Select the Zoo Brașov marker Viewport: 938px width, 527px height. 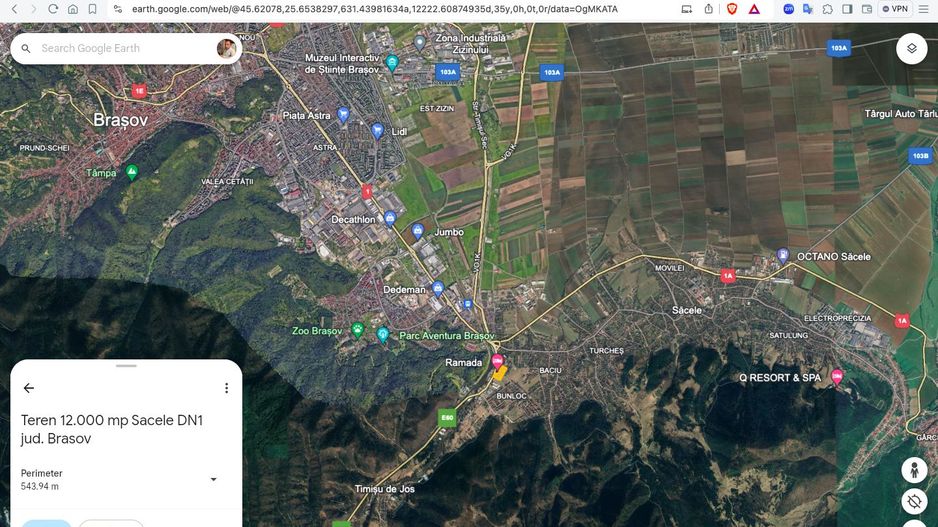357,330
